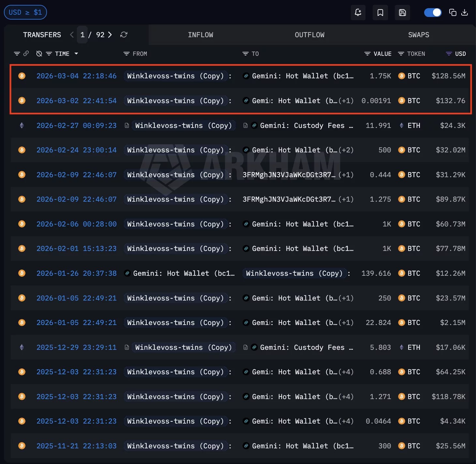Create a new transaction alert via bell icon
This screenshot has height=464, width=476.
click(358, 12)
